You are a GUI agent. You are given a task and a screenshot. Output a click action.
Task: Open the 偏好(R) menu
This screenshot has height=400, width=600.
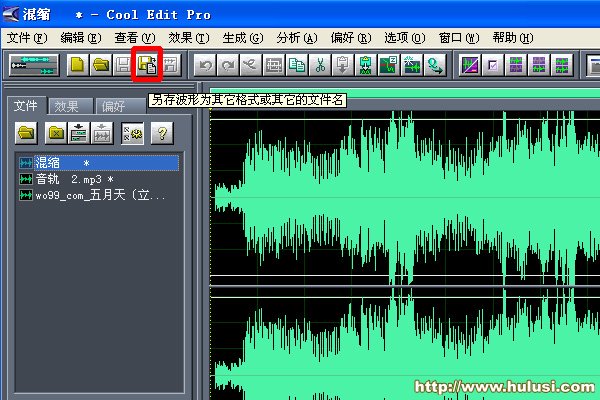(x=351, y=38)
